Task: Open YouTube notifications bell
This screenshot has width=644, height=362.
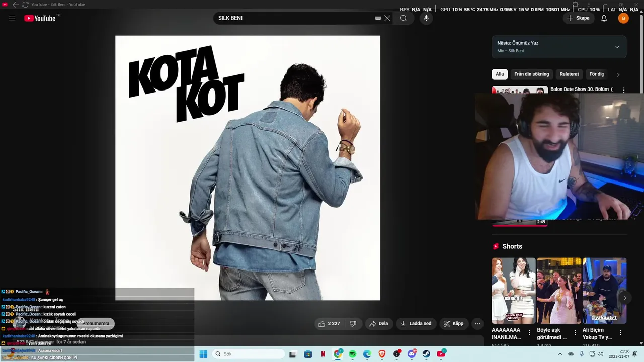Action: (x=604, y=18)
